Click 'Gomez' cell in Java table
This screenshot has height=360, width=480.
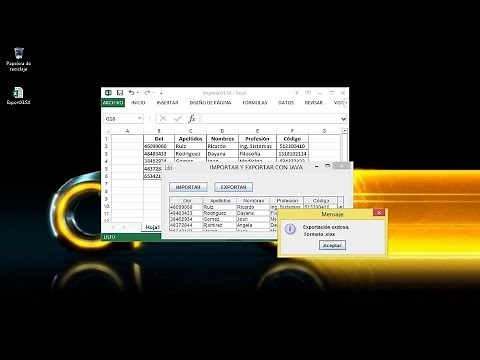point(220,219)
